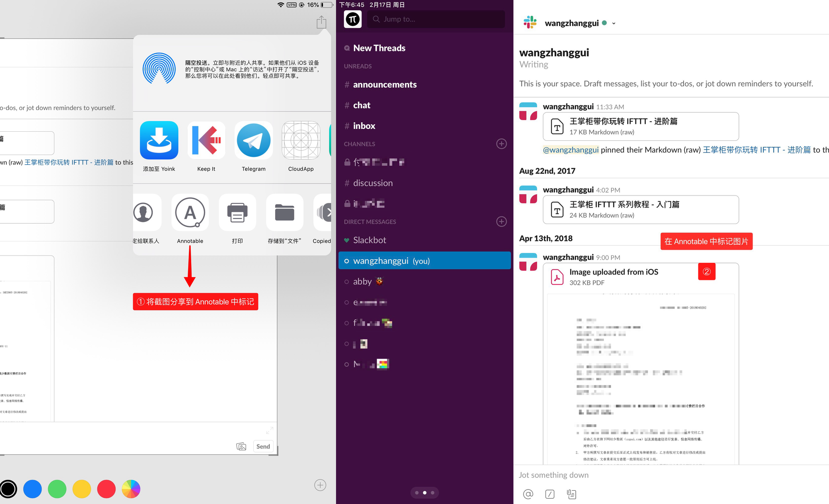The height and width of the screenshot is (504, 829).
Task: Choose the Yoink app in the share sheet
Action: click(159, 140)
